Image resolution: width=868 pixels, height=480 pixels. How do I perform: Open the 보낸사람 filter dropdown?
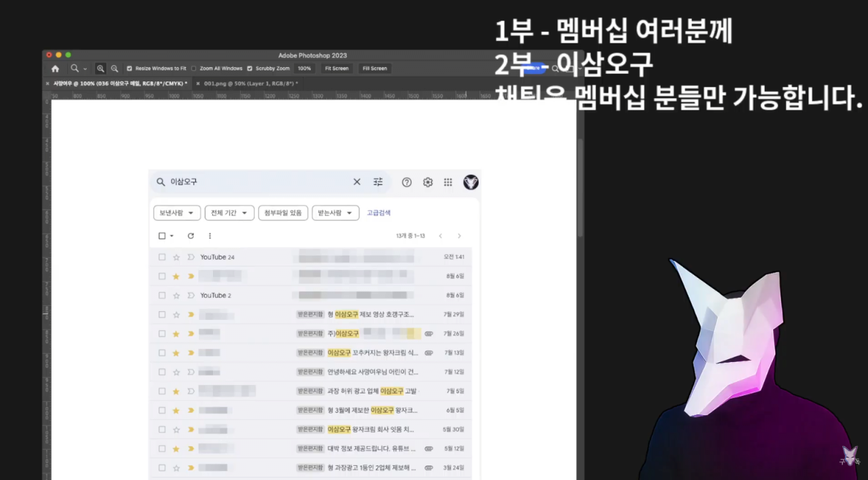click(177, 213)
